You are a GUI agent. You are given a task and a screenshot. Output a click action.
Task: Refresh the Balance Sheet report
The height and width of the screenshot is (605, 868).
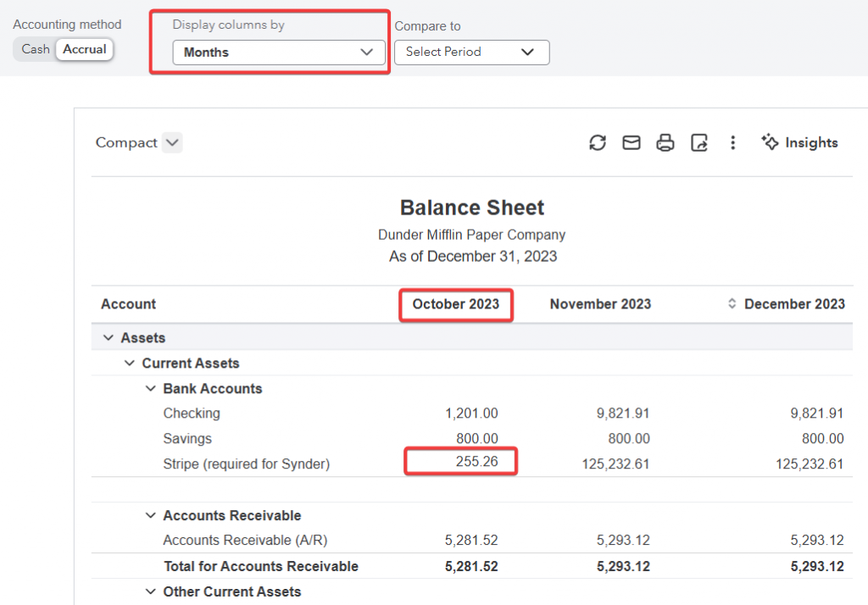(598, 143)
